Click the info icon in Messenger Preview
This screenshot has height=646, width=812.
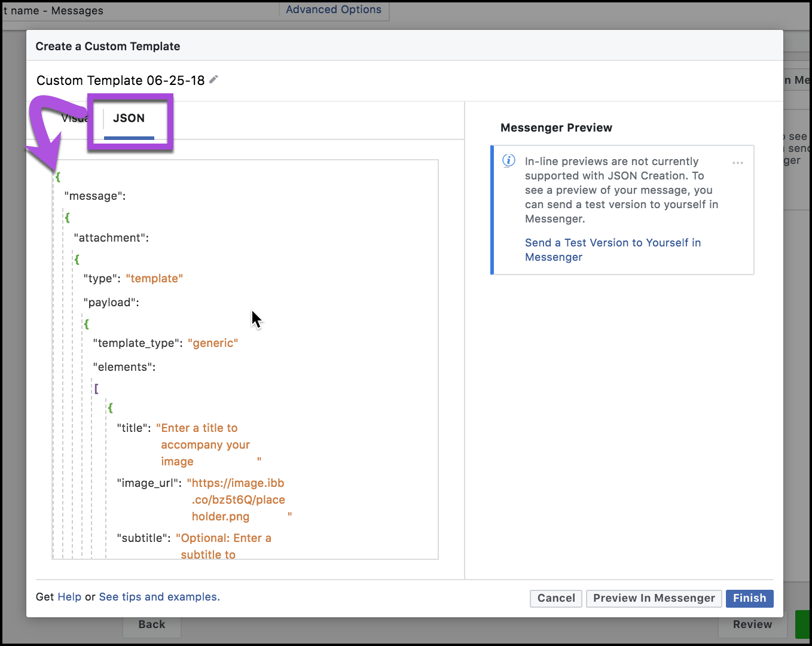coord(509,160)
